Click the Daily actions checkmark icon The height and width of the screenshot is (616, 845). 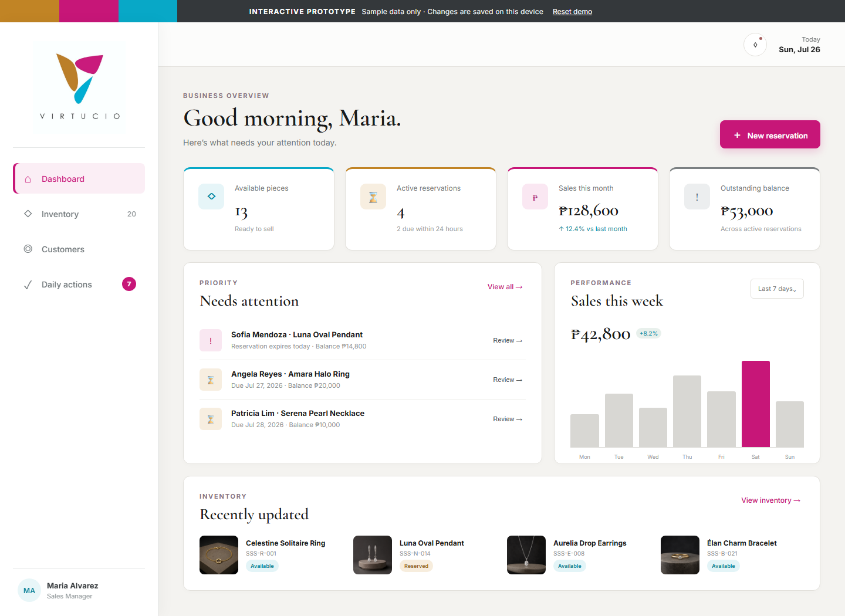pyautogui.click(x=28, y=285)
